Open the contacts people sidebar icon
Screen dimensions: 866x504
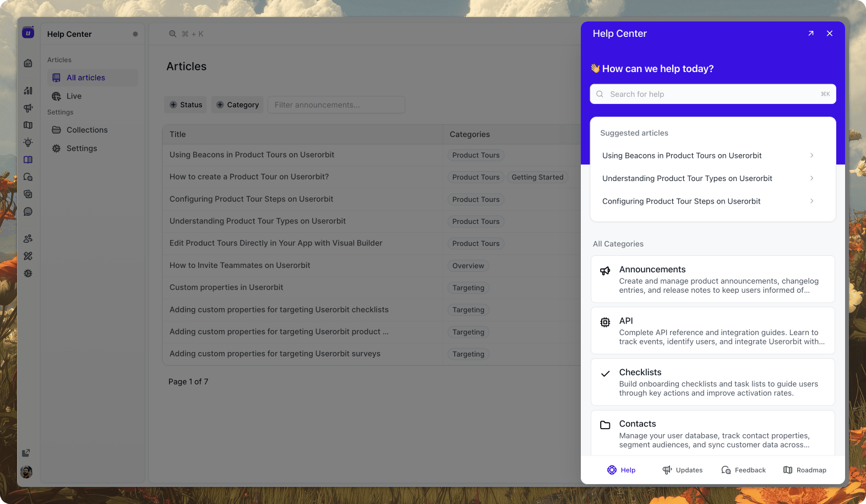[28, 239]
